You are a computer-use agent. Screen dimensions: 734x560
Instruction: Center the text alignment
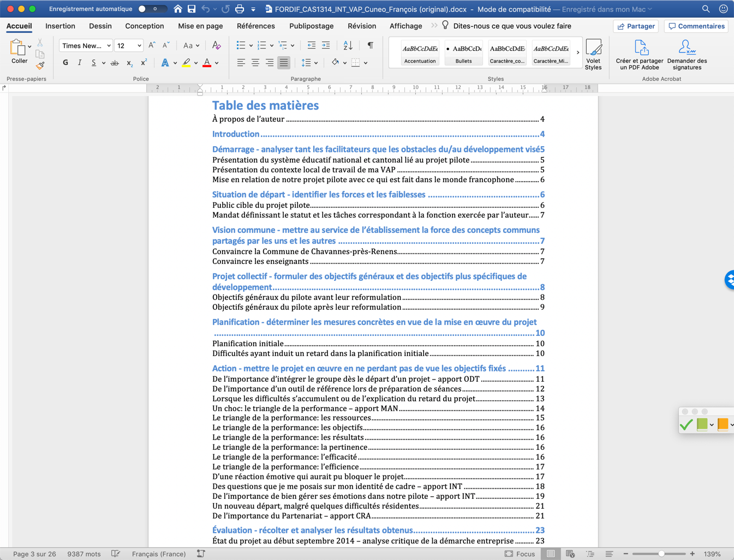(x=255, y=63)
